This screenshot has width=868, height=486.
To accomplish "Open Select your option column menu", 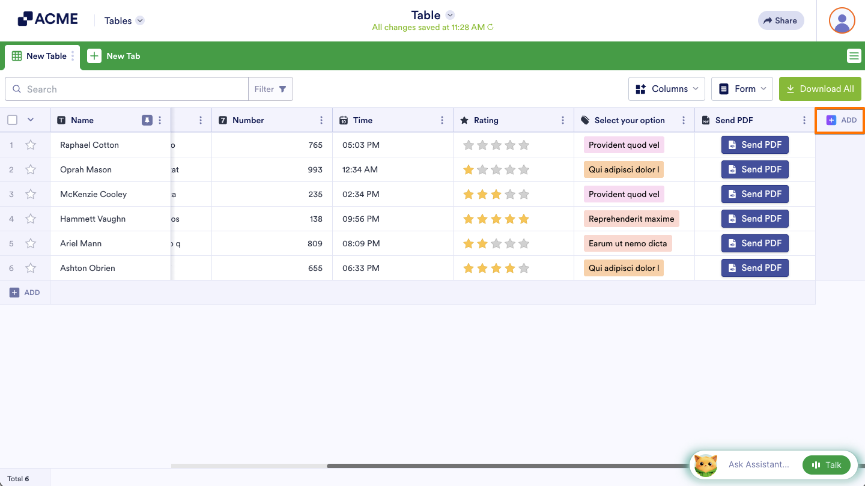I will click(684, 120).
